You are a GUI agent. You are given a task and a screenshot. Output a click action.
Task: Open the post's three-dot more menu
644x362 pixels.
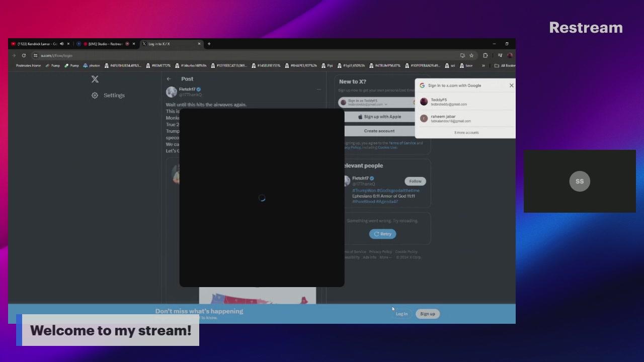click(x=318, y=89)
